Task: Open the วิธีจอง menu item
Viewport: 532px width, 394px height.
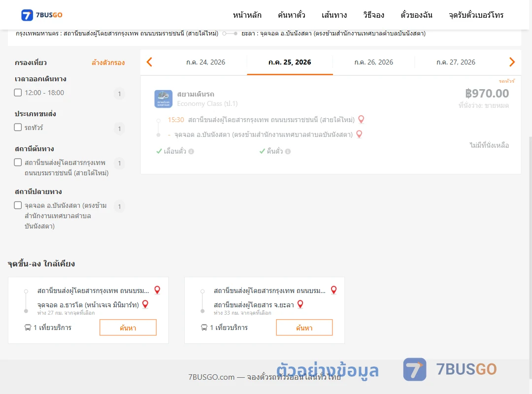Action: tap(373, 15)
